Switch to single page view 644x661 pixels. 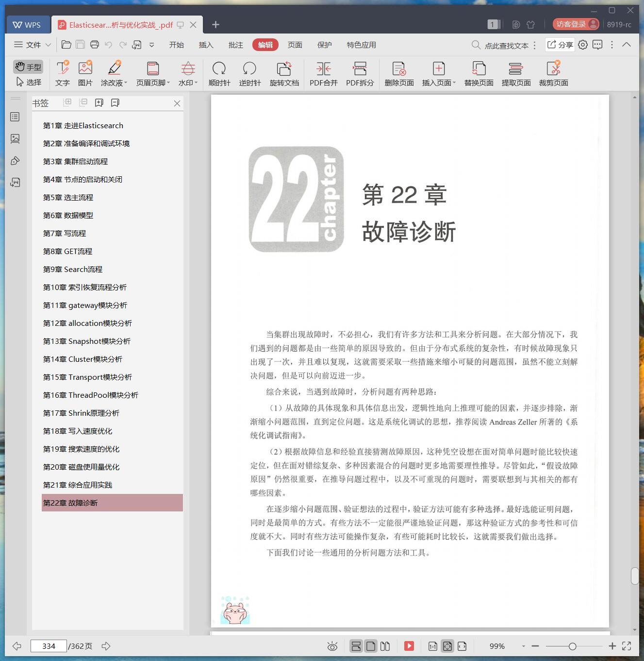pos(371,646)
